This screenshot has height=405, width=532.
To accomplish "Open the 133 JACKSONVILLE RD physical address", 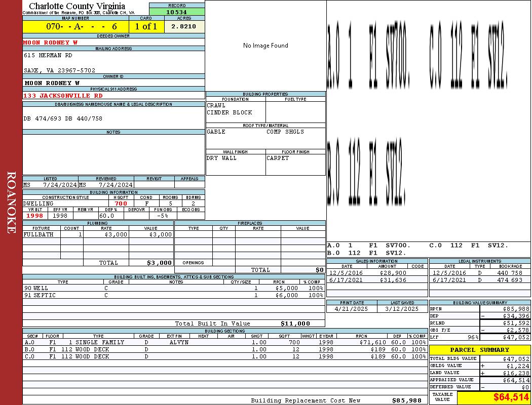I will point(63,96).
